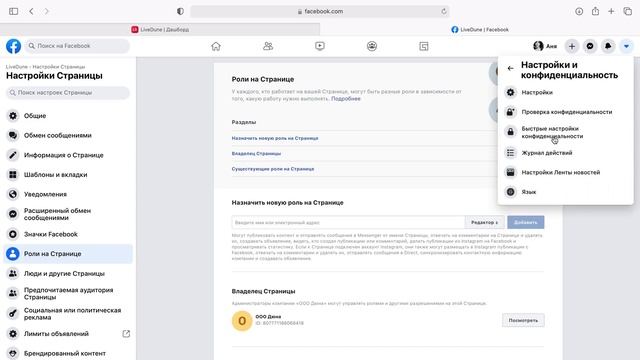Click the pencil icon for Информация о Странице
640x360 pixels.
pos(13,155)
